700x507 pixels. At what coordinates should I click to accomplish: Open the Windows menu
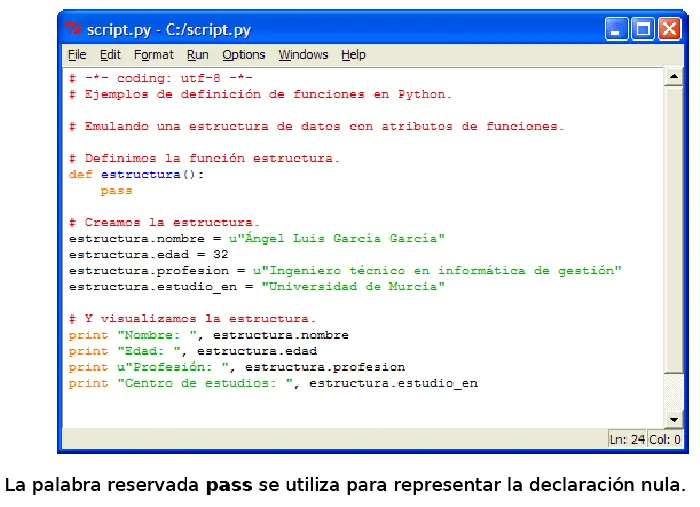(x=304, y=55)
